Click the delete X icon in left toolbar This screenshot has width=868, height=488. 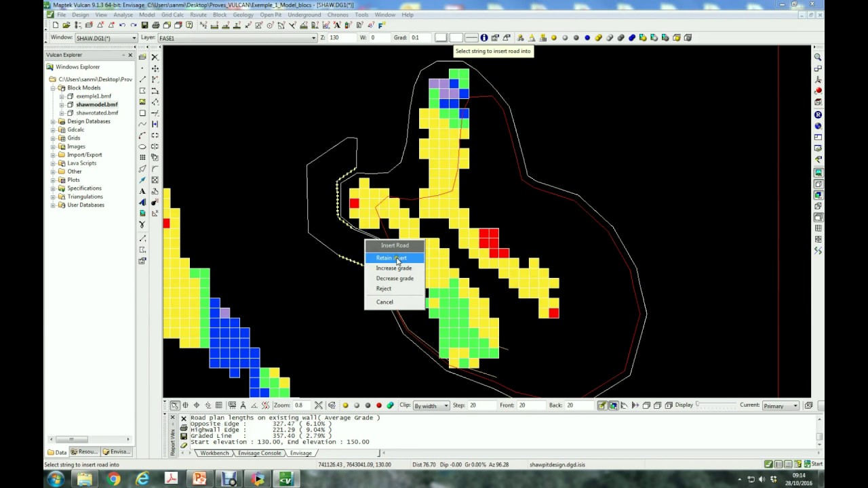[x=155, y=57]
